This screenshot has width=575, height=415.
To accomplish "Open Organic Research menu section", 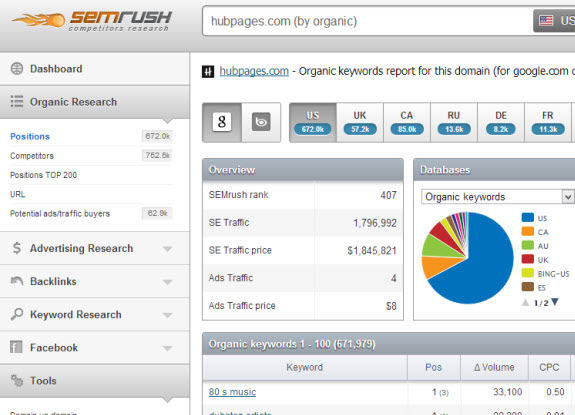I will tap(95, 102).
